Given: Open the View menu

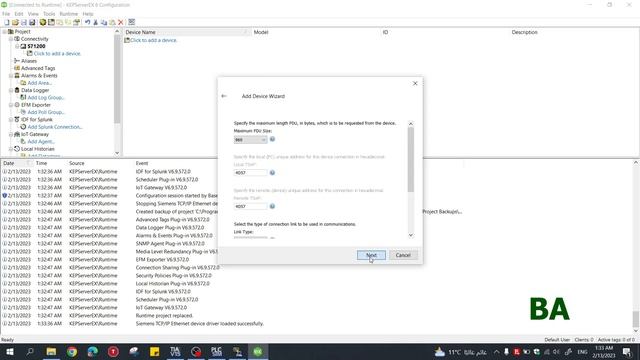Looking at the screenshot, I should tap(33, 13).
